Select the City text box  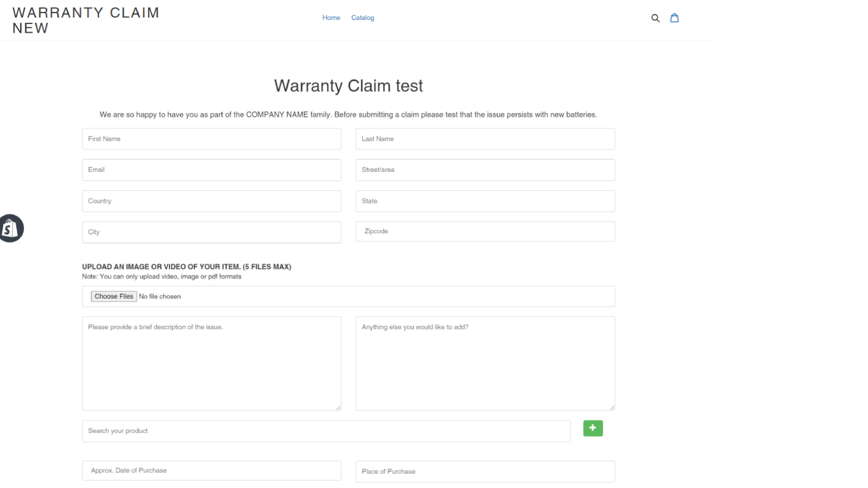pos(212,232)
